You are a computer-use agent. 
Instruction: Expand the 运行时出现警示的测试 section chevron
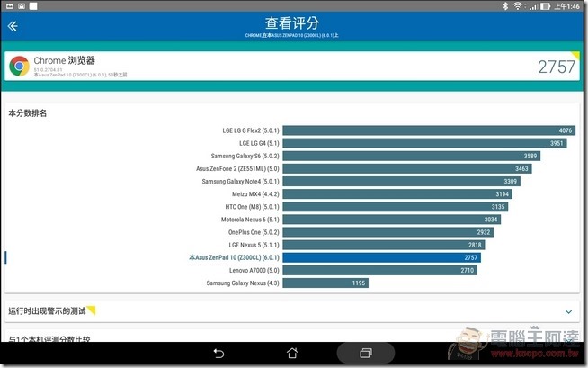[568, 311]
